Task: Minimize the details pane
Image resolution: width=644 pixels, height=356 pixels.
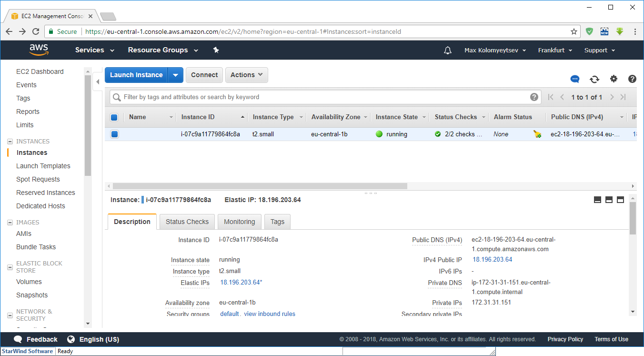Action: pos(597,200)
